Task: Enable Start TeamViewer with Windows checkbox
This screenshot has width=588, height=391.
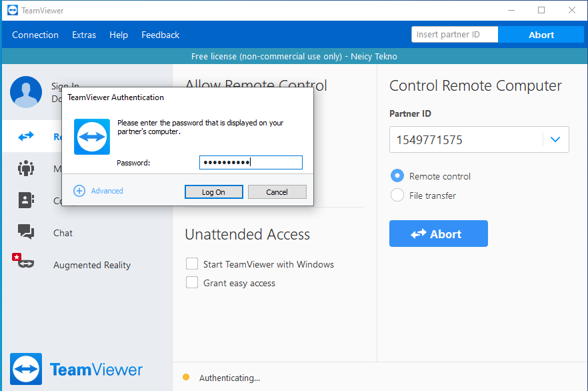Action: 192,264
